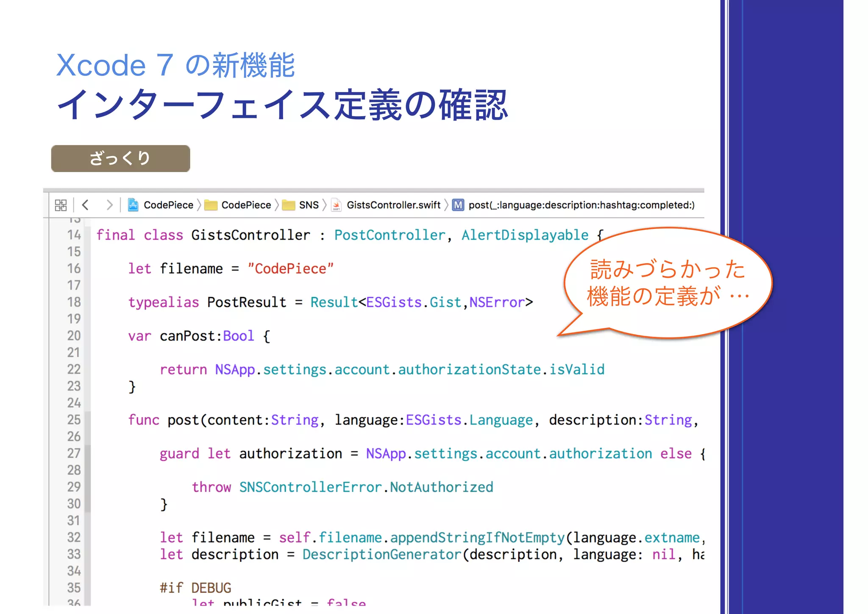Click the orange speech bubble callout
This screenshot has height=614, width=868.
pyautogui.click(x=668, y=283)
